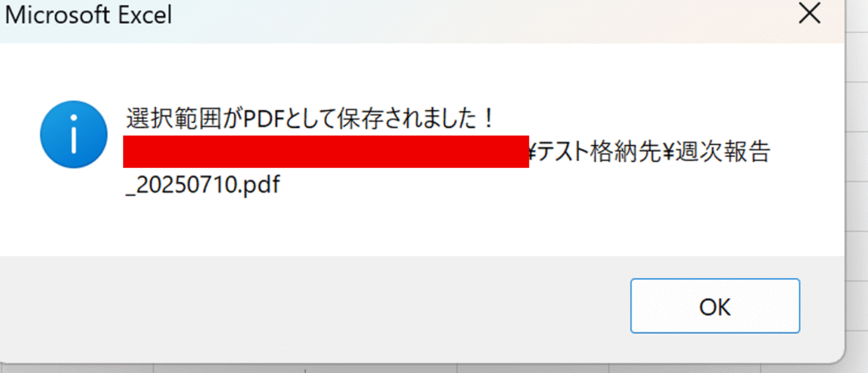Click the .pdf extension of the filename
This screenshot has height=373, width=868.
pos(260,186)
